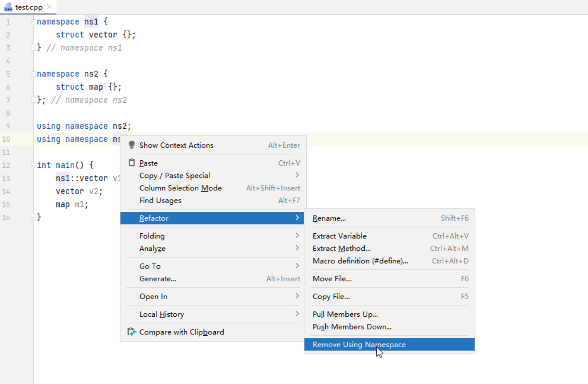
Task: Expand the Copy / Paste Special submenu
Action: 174,175
